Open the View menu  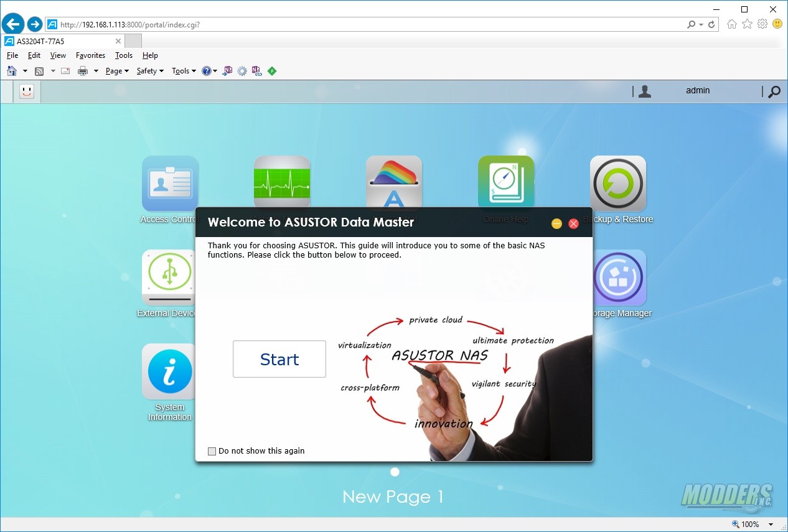coord(58,55)
